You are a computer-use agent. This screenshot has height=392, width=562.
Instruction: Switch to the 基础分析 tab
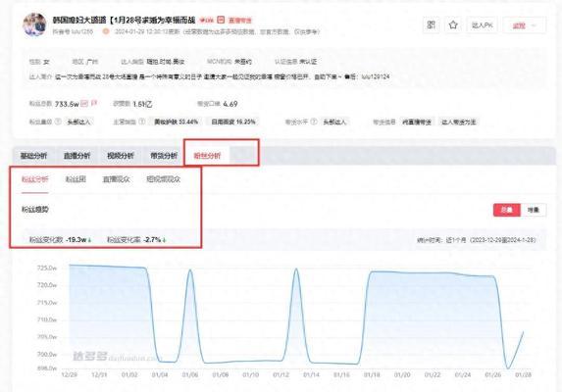[33, 156]
